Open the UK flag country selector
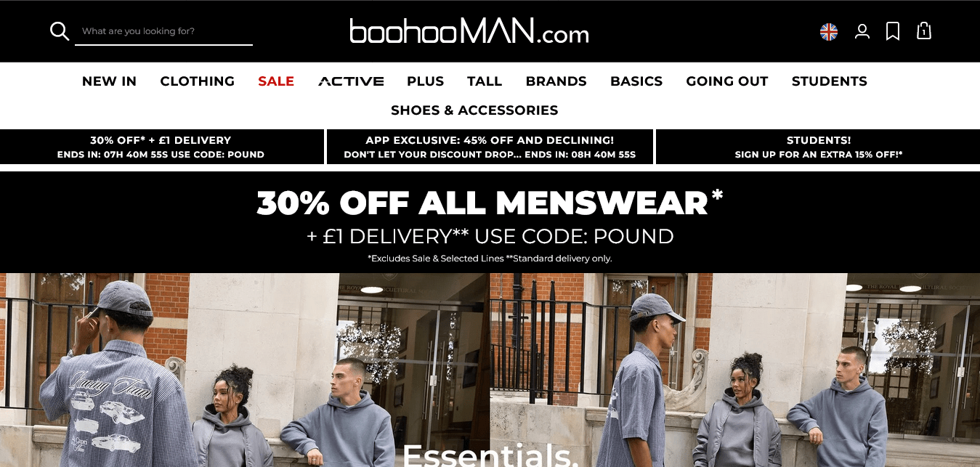Screen dimensions: 980x467 pos(829,31)
